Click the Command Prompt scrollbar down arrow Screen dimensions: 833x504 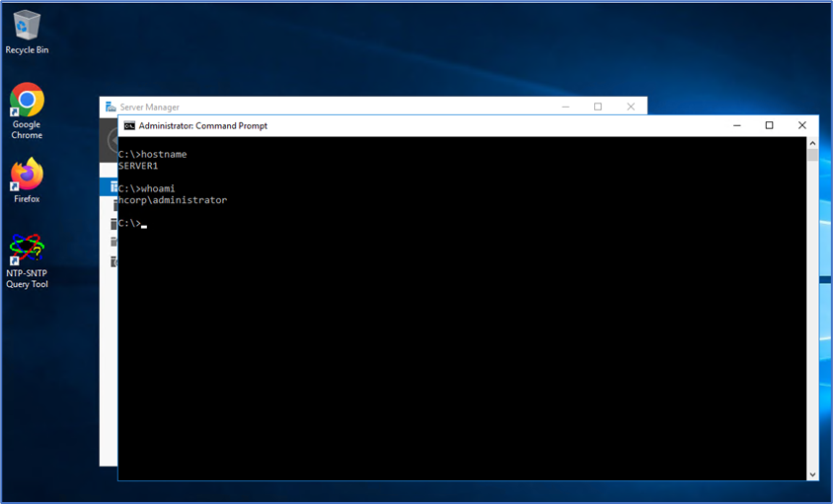812,474
